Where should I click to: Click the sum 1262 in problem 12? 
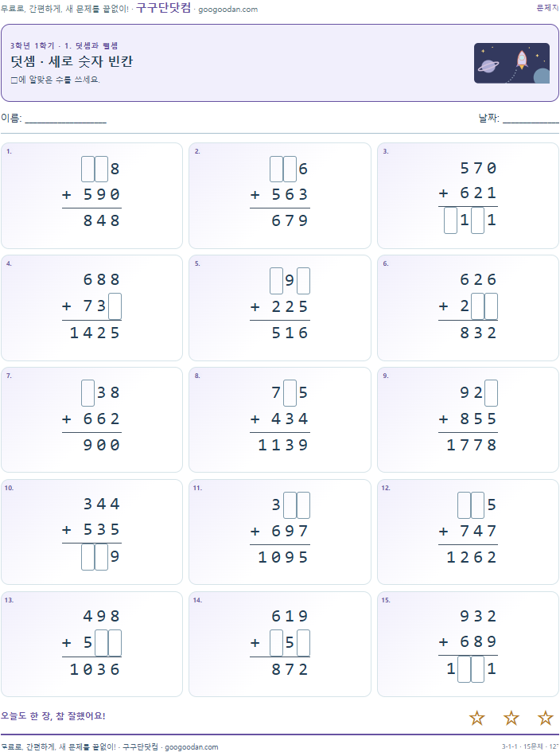click(x=471, y=557)
